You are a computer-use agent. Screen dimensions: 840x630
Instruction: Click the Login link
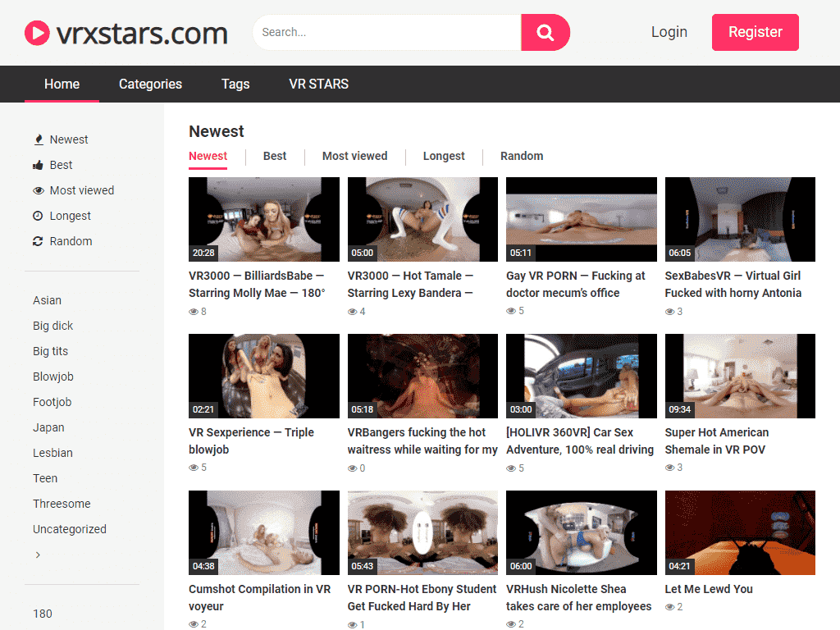669,32
